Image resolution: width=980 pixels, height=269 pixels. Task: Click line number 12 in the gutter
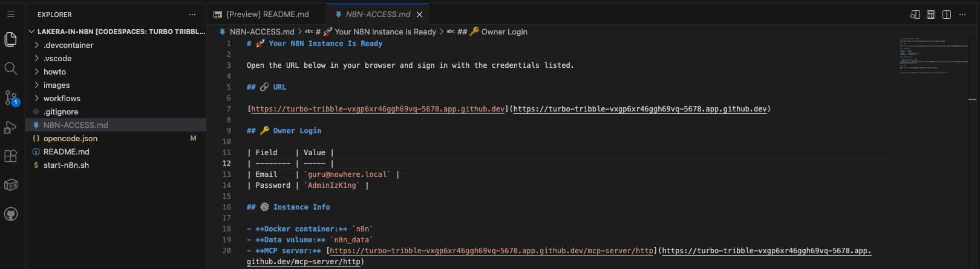(x=226, y=164)
